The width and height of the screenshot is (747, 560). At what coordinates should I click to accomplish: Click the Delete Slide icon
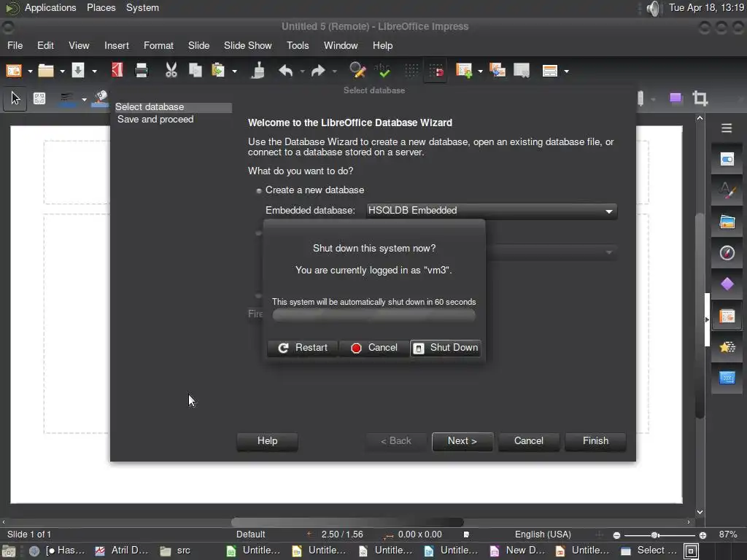[x=522, y=71]
